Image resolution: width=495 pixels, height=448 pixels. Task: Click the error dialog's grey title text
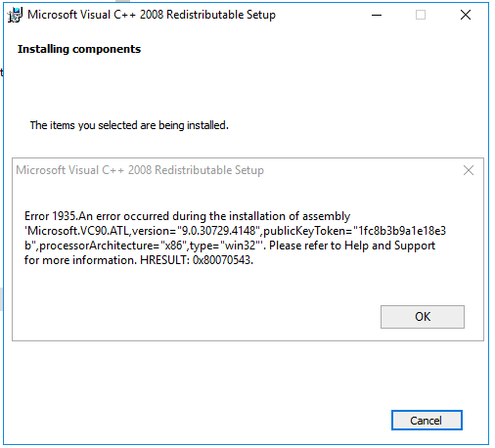(x=140, y=170)
